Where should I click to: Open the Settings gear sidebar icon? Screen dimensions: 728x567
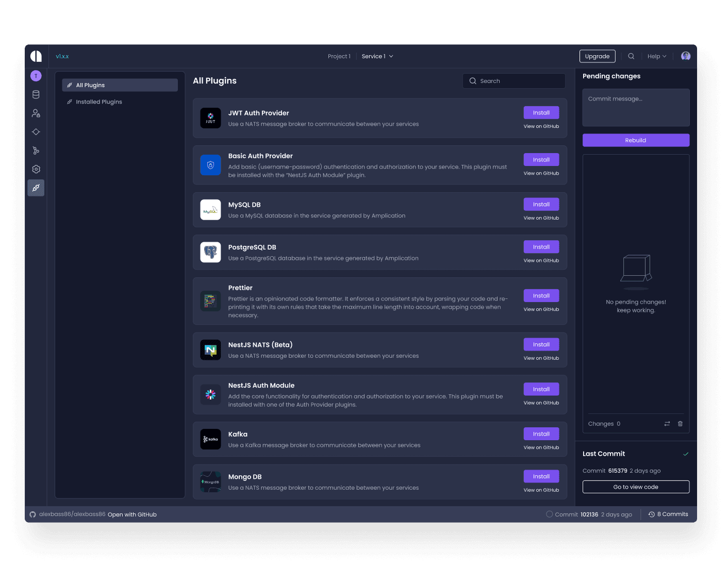pos(36,169)
